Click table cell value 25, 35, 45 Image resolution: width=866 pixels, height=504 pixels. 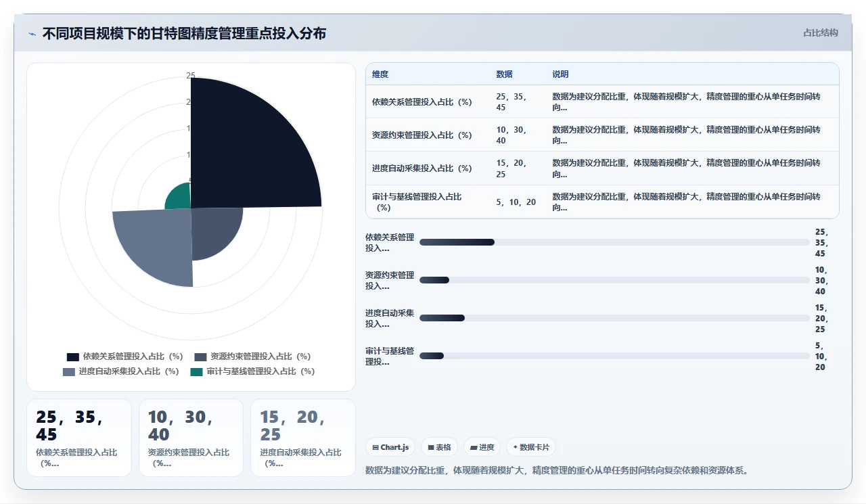click(511, 102)
